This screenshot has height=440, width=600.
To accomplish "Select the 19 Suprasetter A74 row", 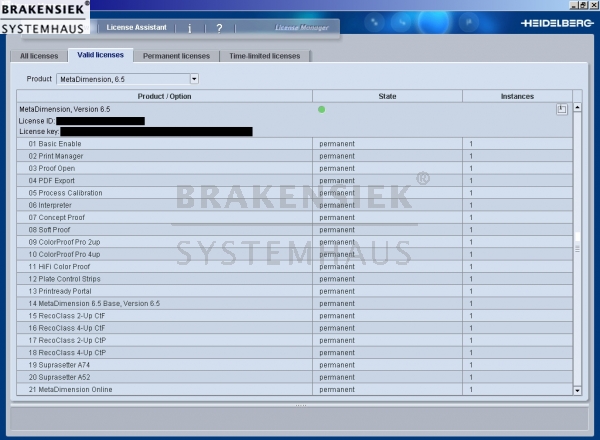I will [x=295, y=365].
